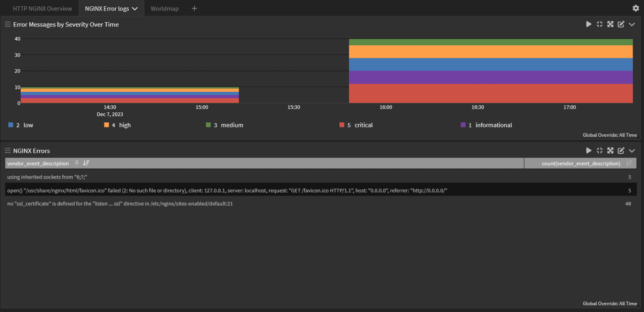644x312 pixels.
Task: Expand Error Messages by Severity widget fullscreen
Action: 610,24
